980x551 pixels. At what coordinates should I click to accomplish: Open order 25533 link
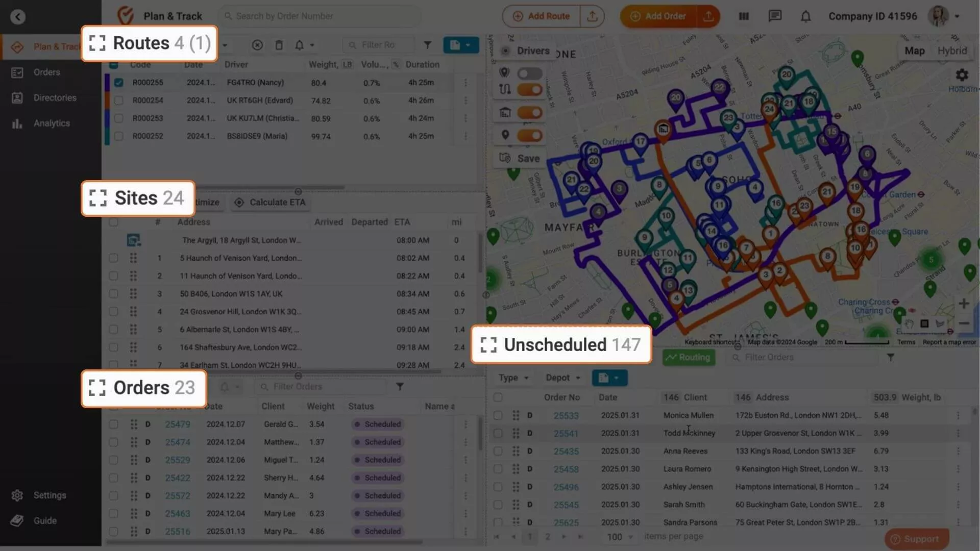click(566, 416)
